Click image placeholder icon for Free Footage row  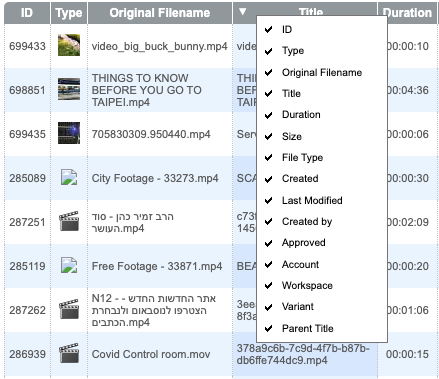[x=69, y=265]
